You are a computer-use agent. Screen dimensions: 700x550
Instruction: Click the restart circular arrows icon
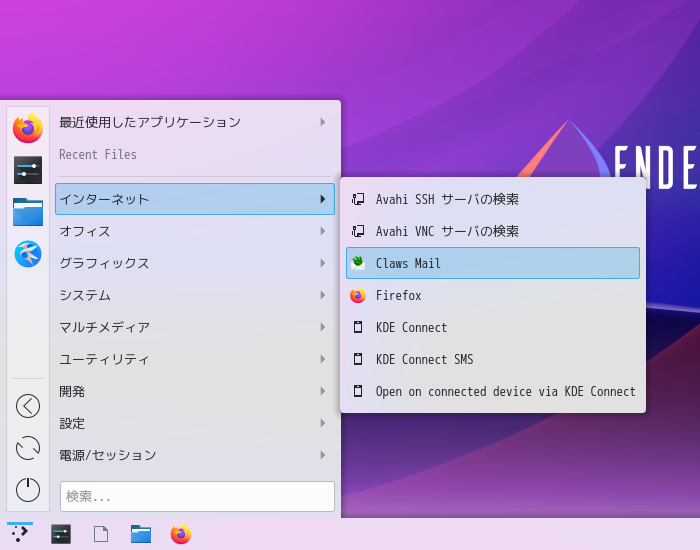click(28, 448)
